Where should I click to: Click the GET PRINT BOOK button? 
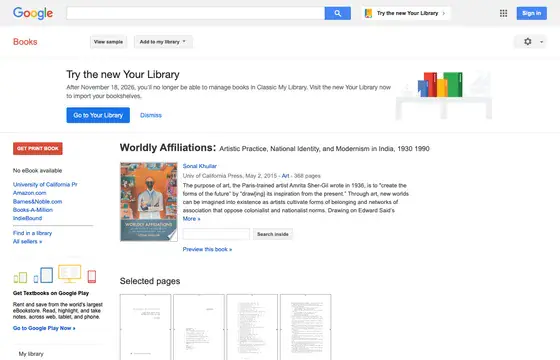[x=38, y=149]
